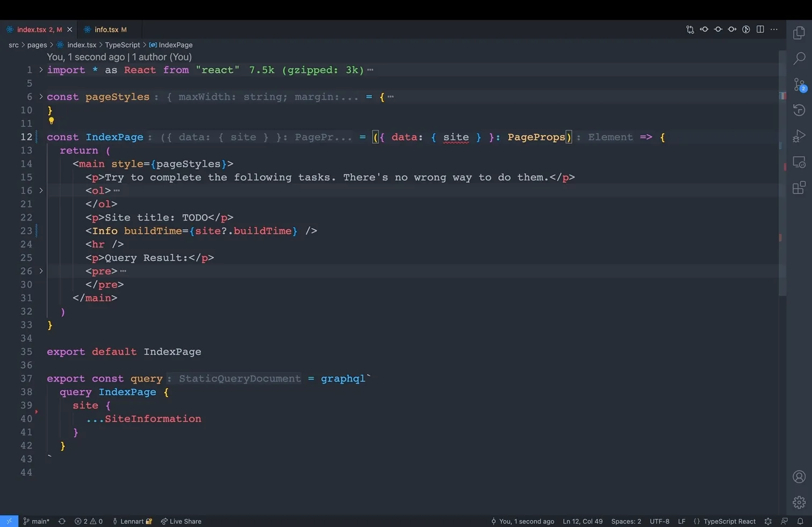The width and height of the screenshot is (812, 527).
Task: Click the main* branch in status bar
Action: pos(37,521)
